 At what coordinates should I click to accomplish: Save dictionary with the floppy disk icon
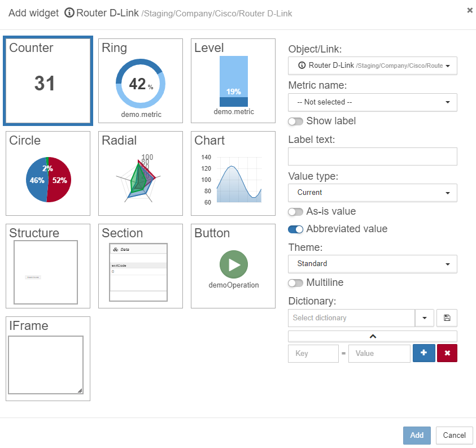coord(447,318)
